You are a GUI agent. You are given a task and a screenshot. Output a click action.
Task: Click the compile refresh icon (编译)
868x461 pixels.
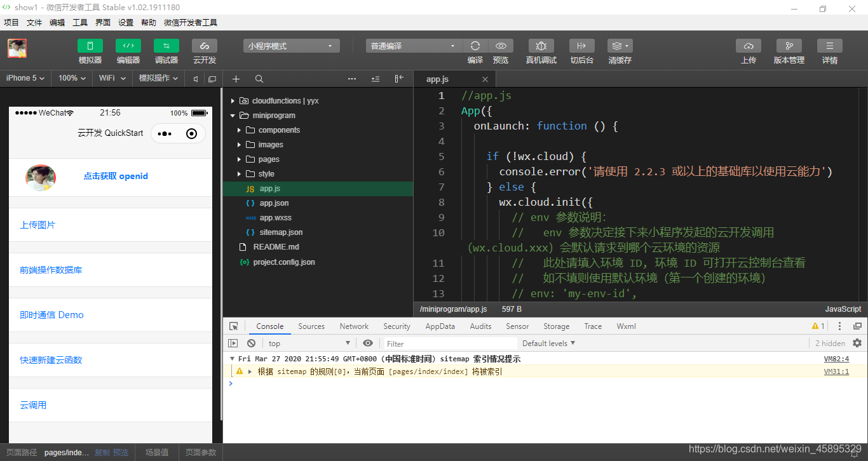[x=475, y=46]
